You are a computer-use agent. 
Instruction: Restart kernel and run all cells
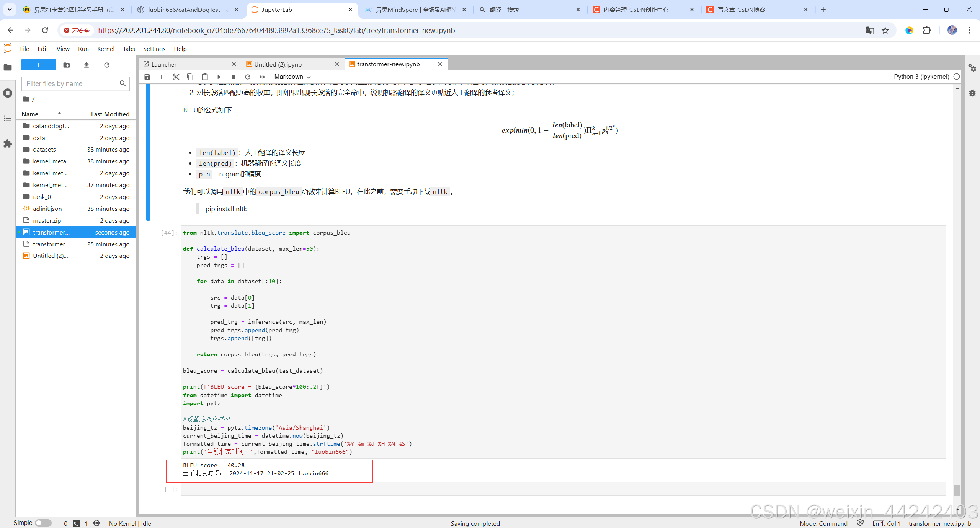point(262,77)
